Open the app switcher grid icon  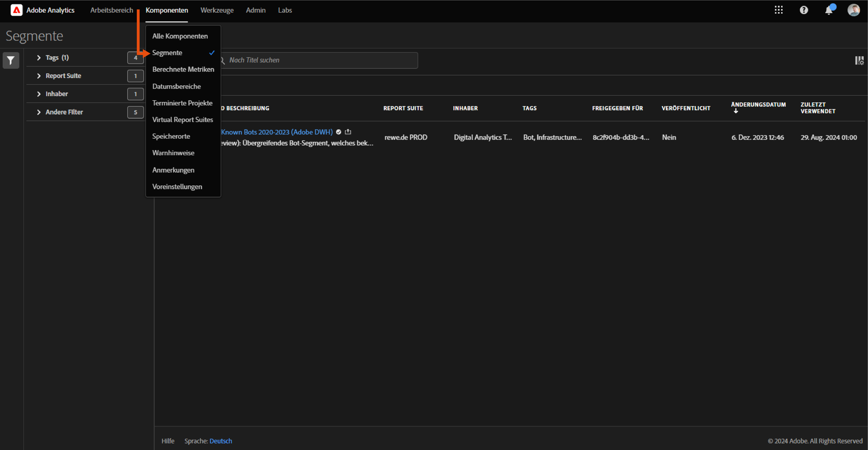[779, 10]
